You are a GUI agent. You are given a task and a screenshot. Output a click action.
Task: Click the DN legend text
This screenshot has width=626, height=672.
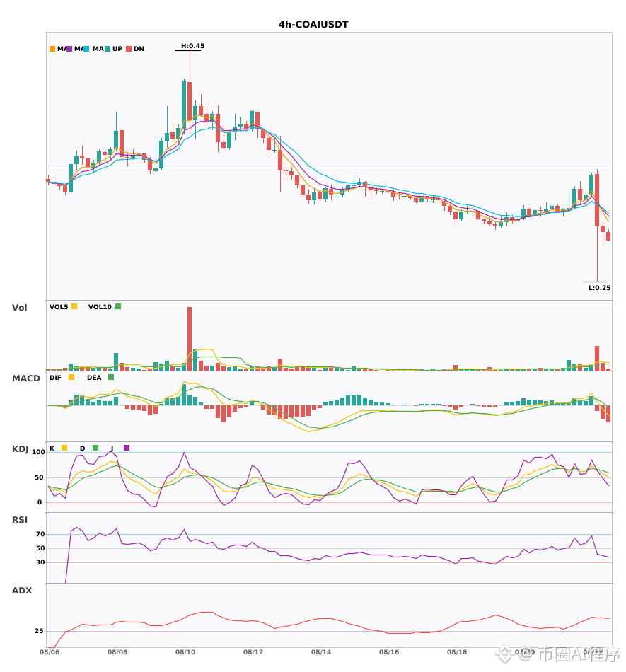pos(139,49)
